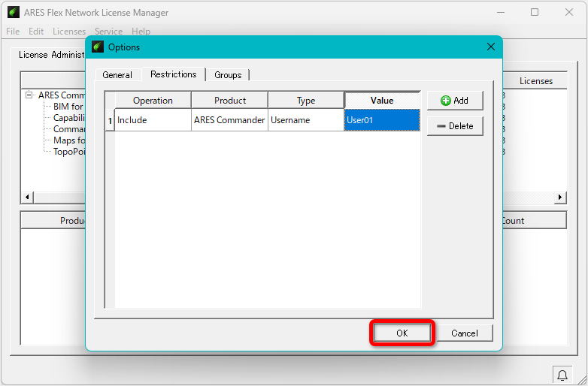Click the ARES License Manager app icon
Viewport: 588px width, 386px height.
point(14,12)
